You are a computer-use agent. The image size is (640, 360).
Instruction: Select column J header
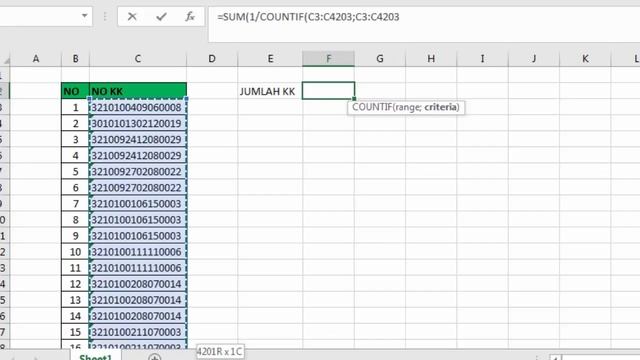click(x=534, y=59)
